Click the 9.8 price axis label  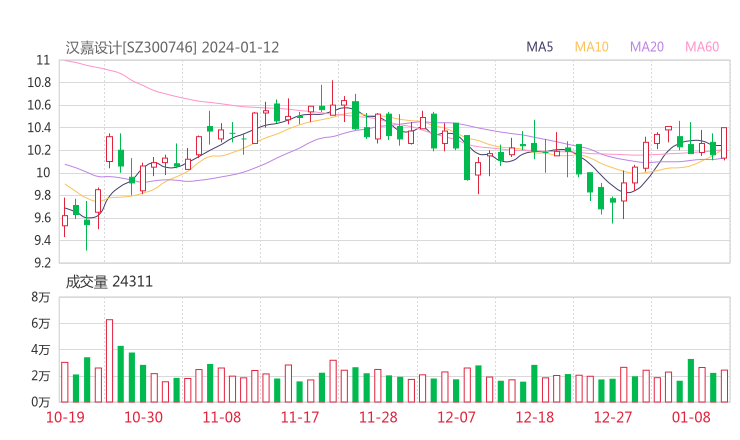(42, 195)
